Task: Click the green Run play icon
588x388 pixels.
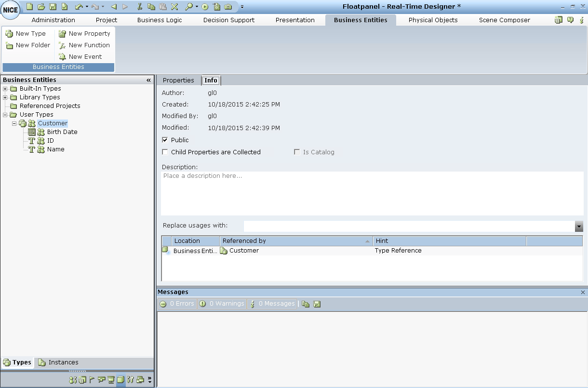Action: coord(205,7)
